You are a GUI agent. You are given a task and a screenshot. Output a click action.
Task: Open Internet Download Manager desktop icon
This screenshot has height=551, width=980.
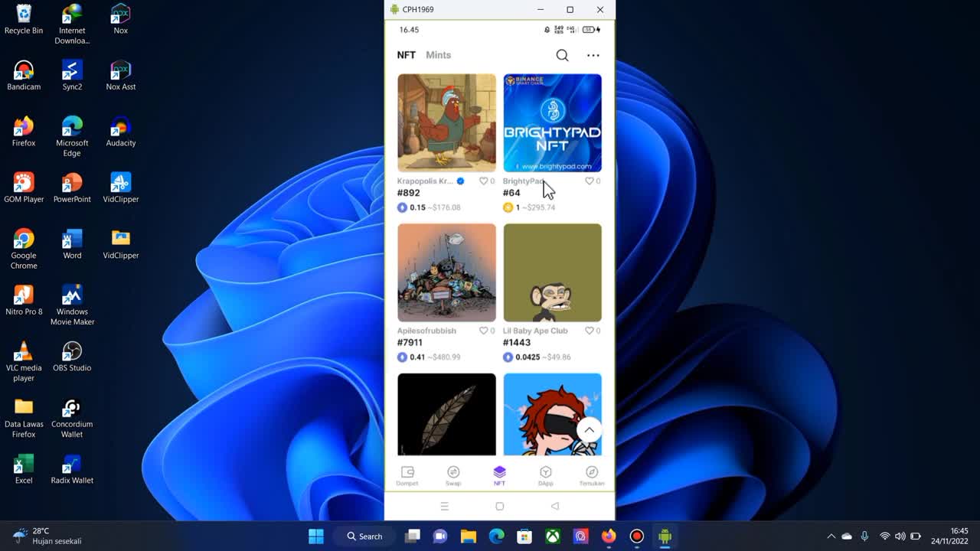[72, 24]
